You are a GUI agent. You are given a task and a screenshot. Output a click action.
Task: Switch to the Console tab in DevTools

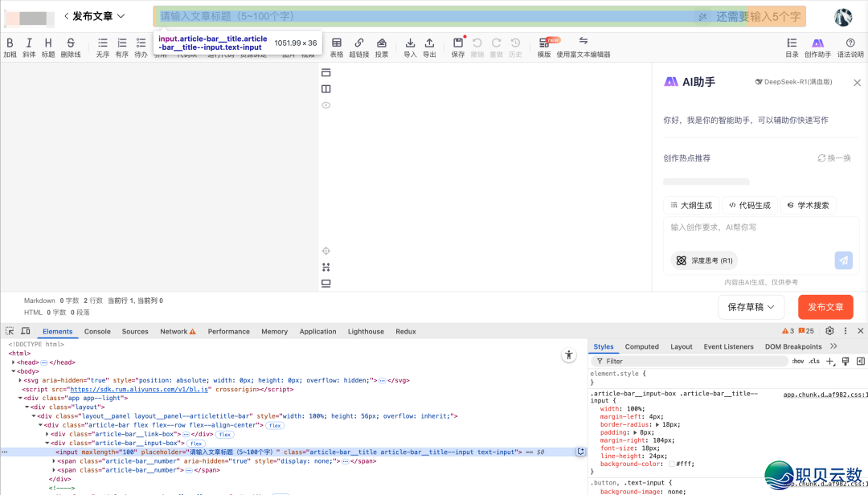(x=97, y=331)
